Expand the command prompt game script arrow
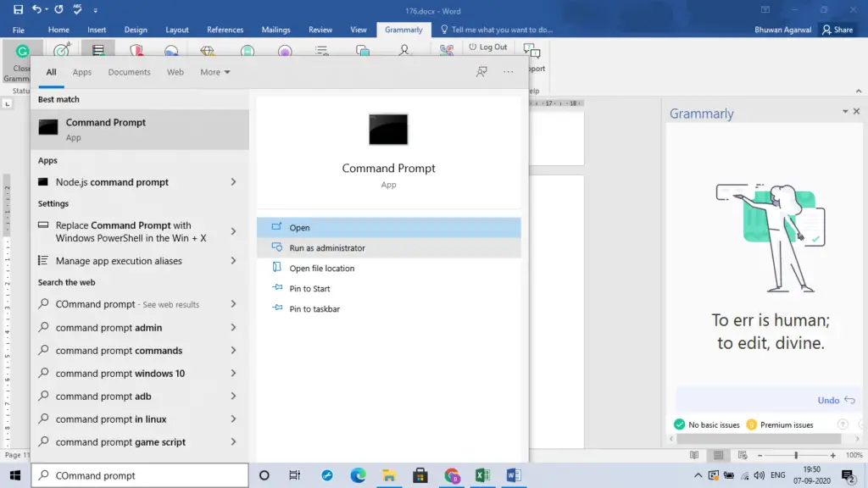 233,442
